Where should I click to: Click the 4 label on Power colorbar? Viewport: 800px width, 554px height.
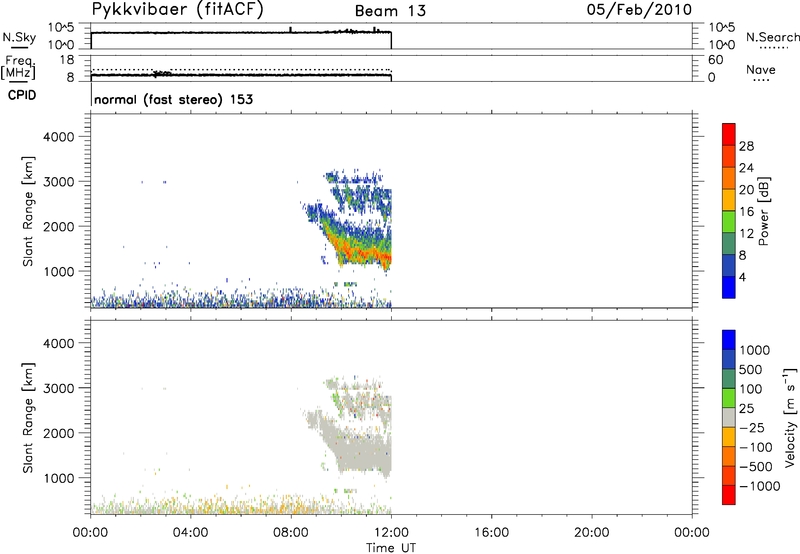tap(742, 277)
